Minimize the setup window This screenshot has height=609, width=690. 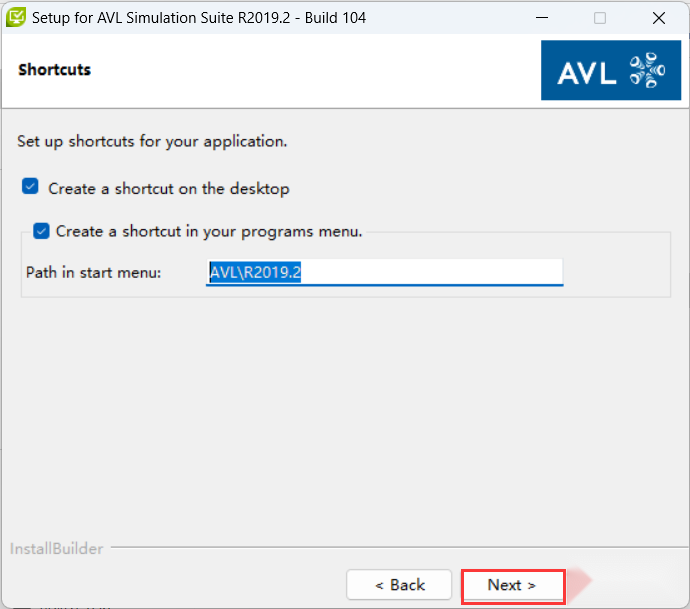click(542, 18)
